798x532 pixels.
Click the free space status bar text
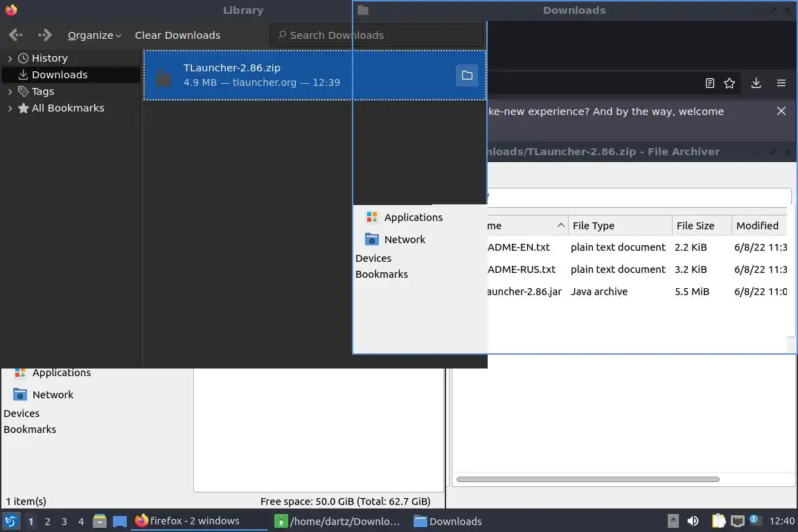(x=345, y=502)
